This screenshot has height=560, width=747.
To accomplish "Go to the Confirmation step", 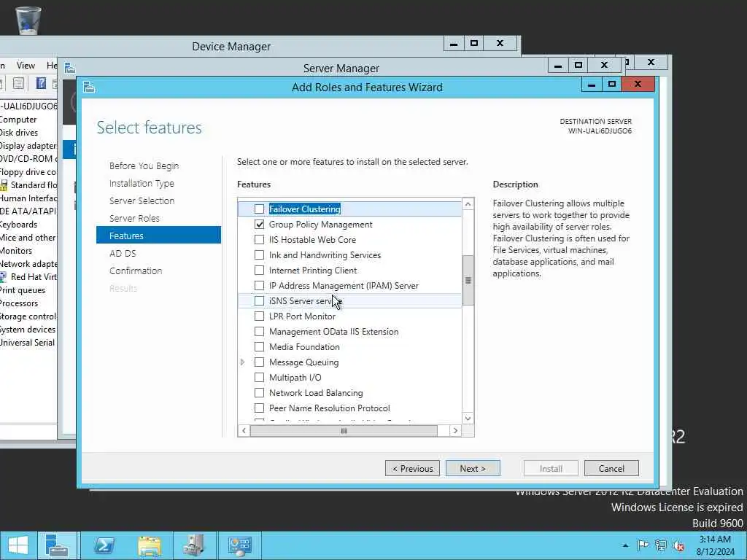I will coord(136,271).
